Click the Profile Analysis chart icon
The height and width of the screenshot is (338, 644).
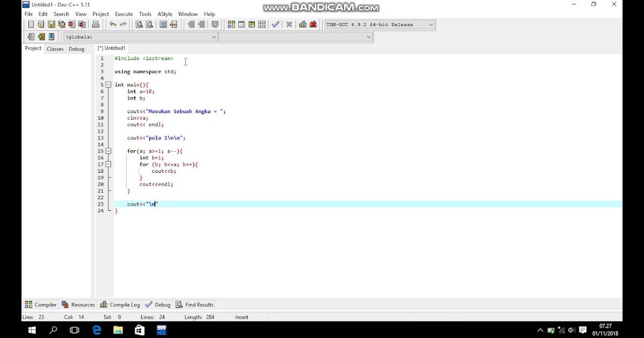303,24
